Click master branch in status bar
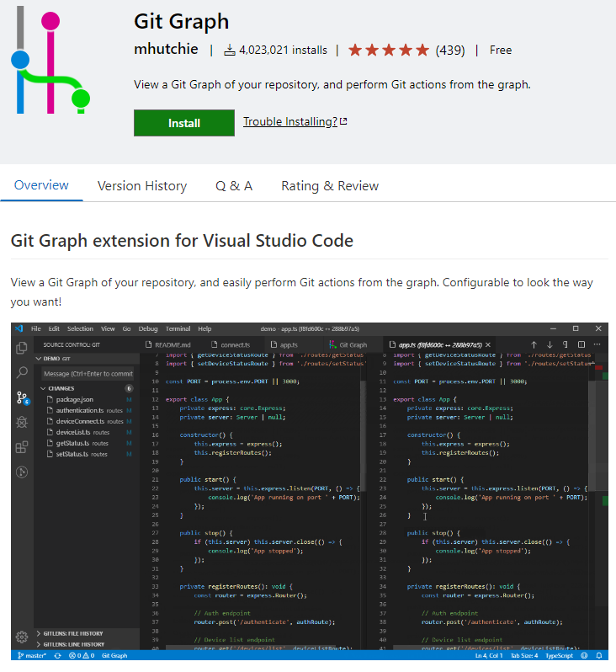The width and height of the screenshot is (616, 672). [x=32, y=656]
